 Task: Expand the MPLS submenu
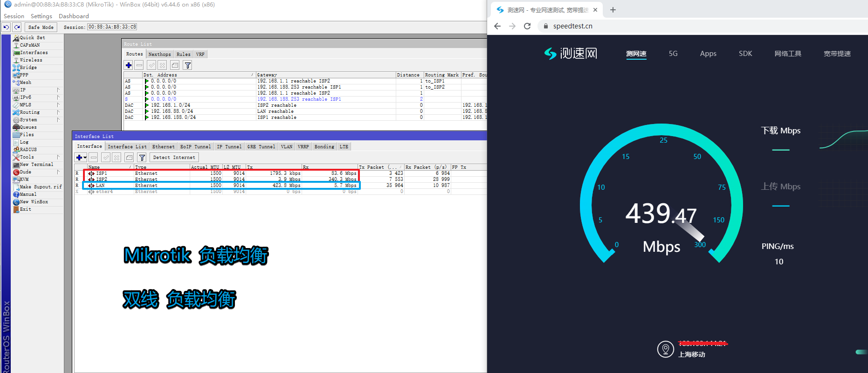tap(58, 105)
